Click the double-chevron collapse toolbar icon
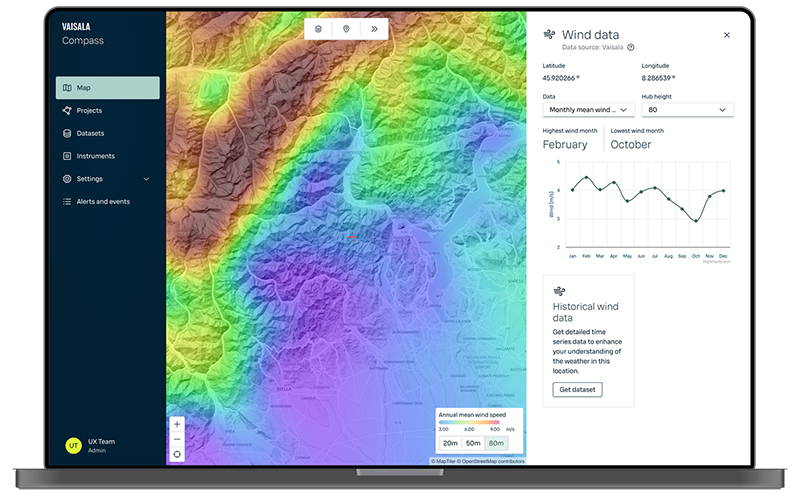Screen dimensions: 800x498 pos(374,29)
